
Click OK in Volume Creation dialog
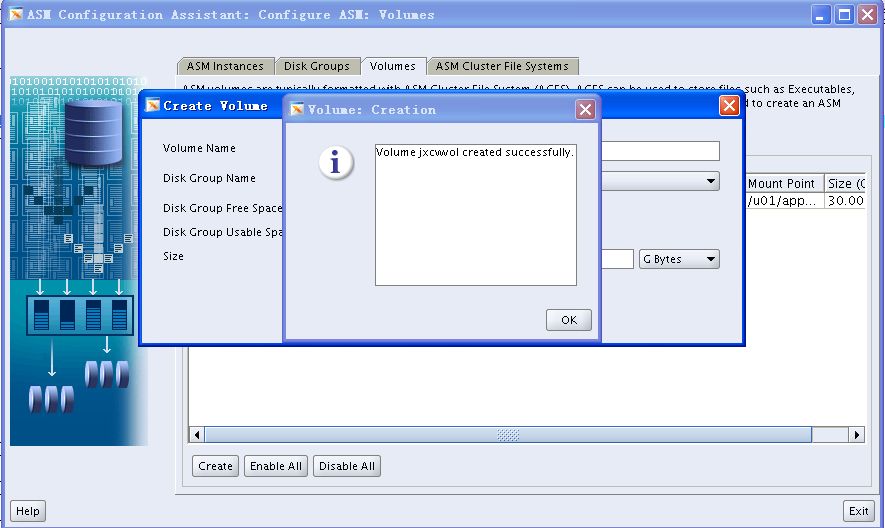(568, 320)
